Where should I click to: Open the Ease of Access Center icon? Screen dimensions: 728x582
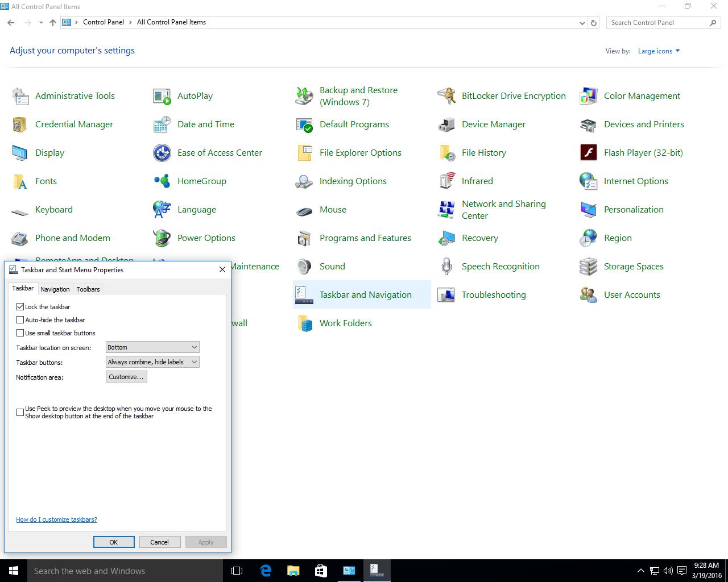coord(162,153)
